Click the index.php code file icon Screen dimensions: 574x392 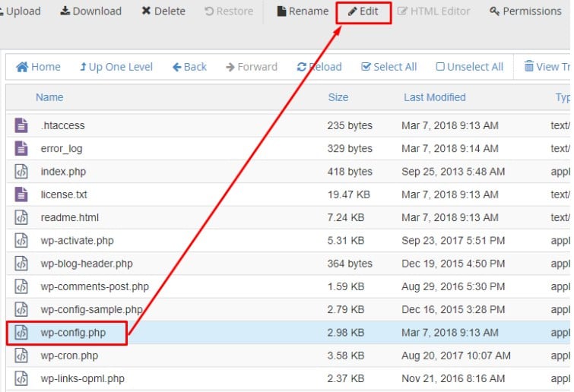pyautogui.click(x=21, y=171)
